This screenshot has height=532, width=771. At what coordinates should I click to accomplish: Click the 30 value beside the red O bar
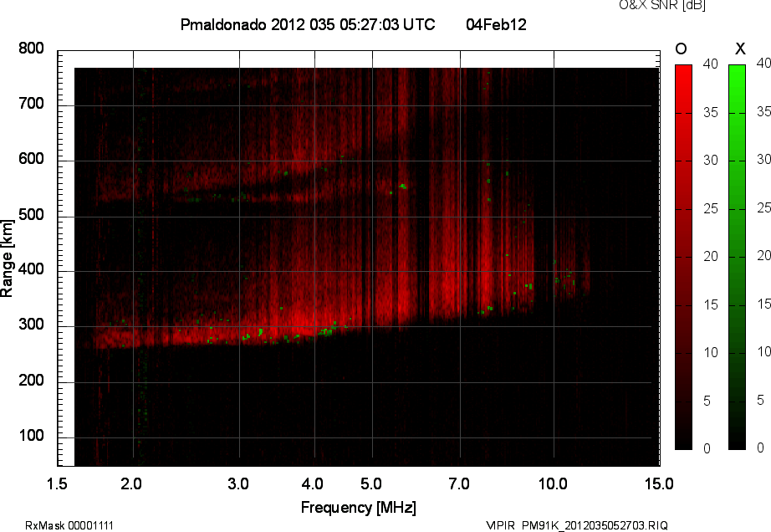(x=710, y=161)
